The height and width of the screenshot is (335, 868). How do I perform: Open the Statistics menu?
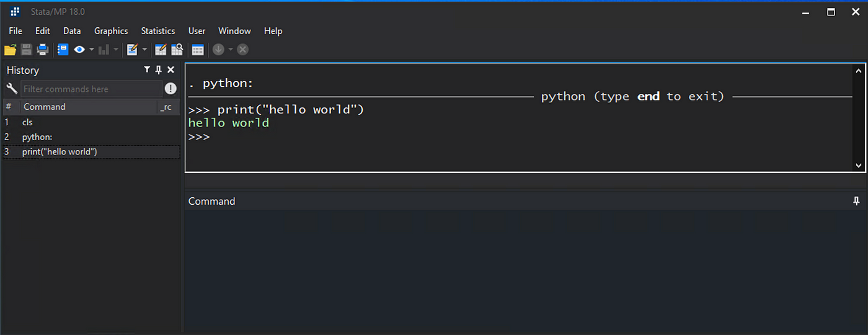point(158,31)
